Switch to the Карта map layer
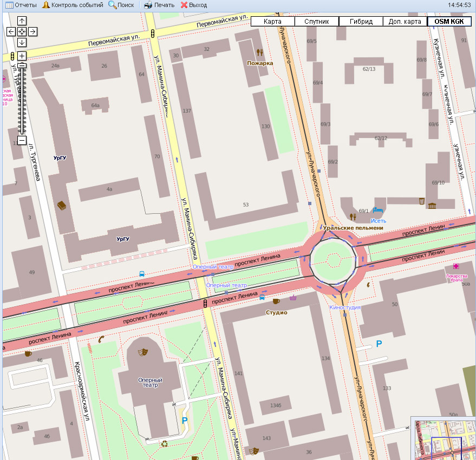The width and height of the screenshot is (476, 460). coord(272,22)
